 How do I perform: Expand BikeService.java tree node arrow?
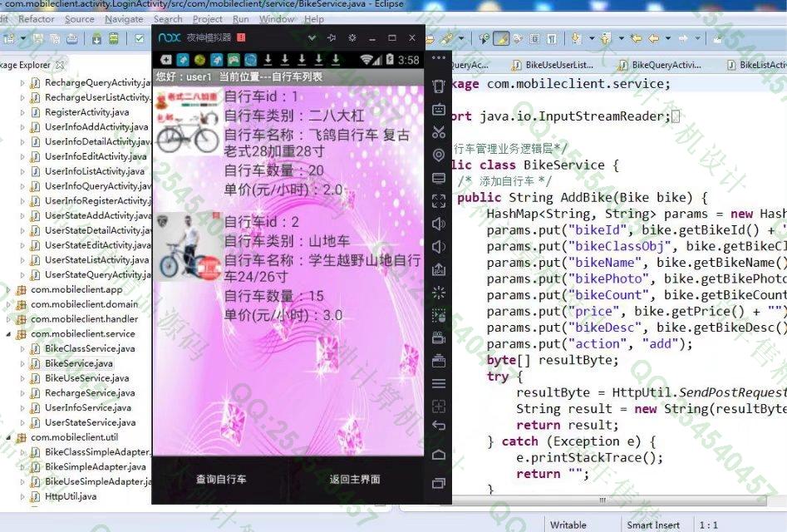(22, 363)
